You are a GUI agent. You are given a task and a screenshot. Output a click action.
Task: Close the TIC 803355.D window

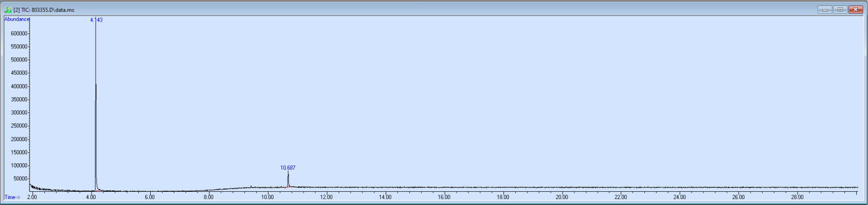(856, 10)
